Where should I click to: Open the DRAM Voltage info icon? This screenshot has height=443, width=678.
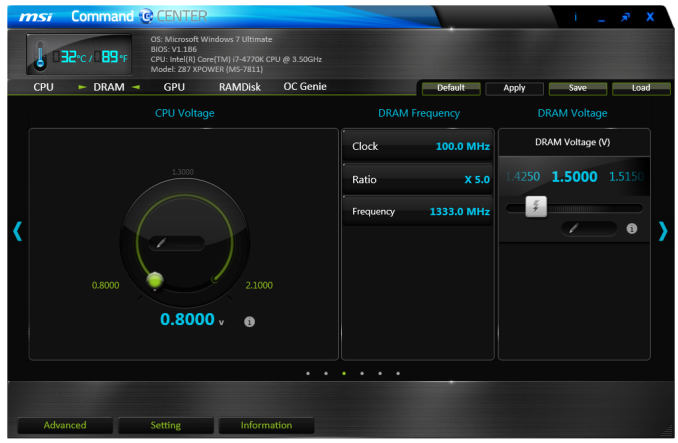tap(632, 229)
